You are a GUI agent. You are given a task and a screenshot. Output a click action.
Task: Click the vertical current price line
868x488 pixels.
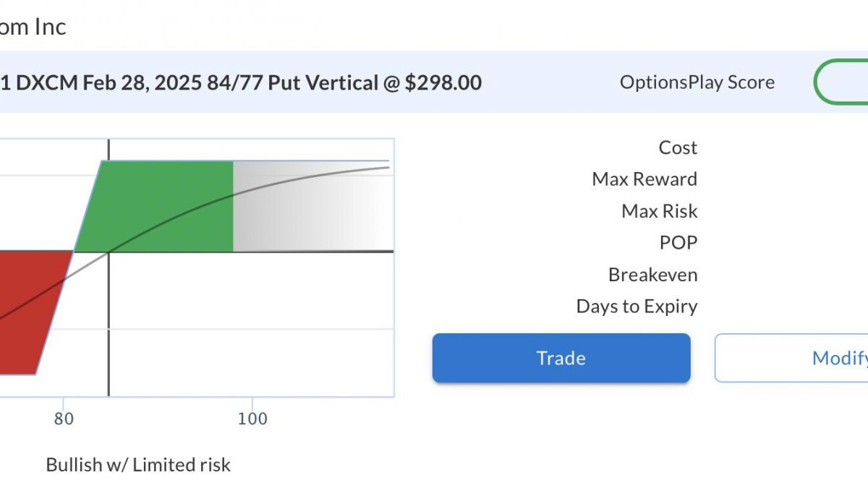109,267
